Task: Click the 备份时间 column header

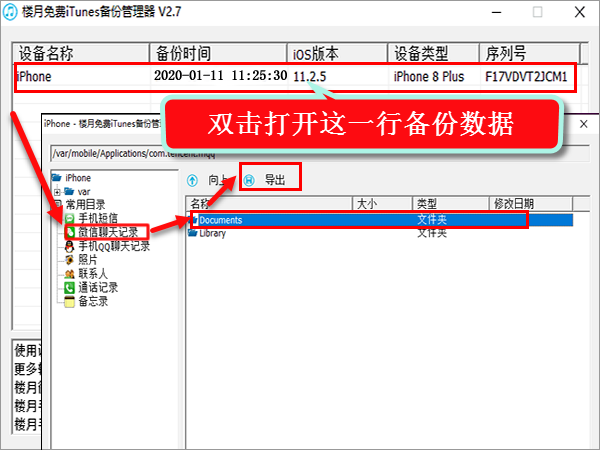Action: coord(218,53)
